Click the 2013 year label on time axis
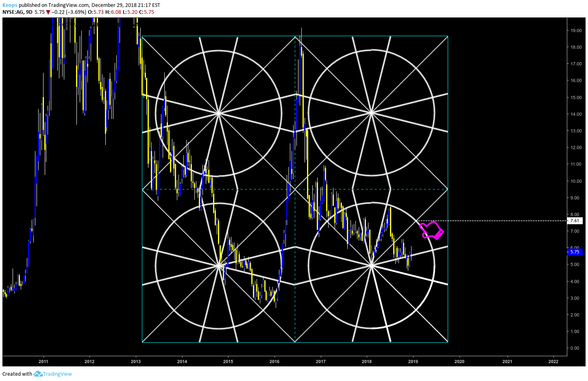Viewport: 588px width, 381px height. [x=136, y=362]
